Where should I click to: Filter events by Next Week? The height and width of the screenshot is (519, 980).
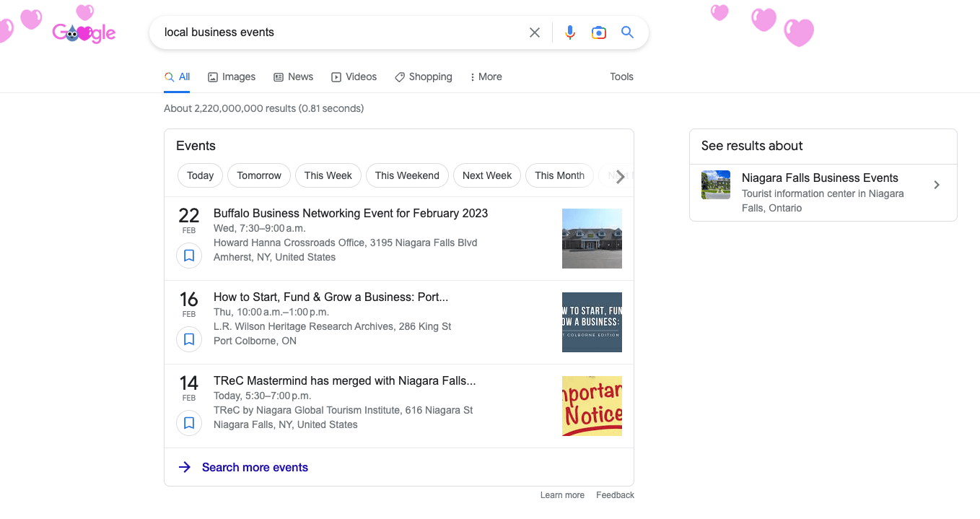pyautogui.click(x=487, y=175)
